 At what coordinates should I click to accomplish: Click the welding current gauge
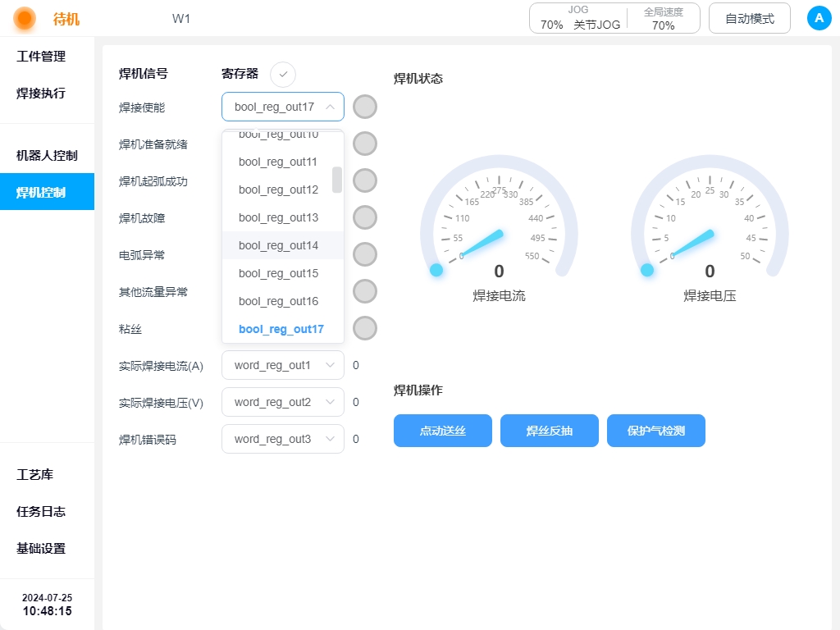click(499, 226)
